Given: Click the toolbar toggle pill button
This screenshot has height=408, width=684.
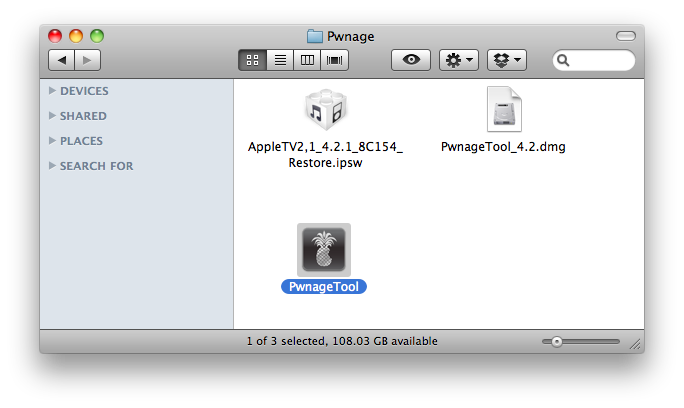Looking at the screenshot, I should (626, 36).
